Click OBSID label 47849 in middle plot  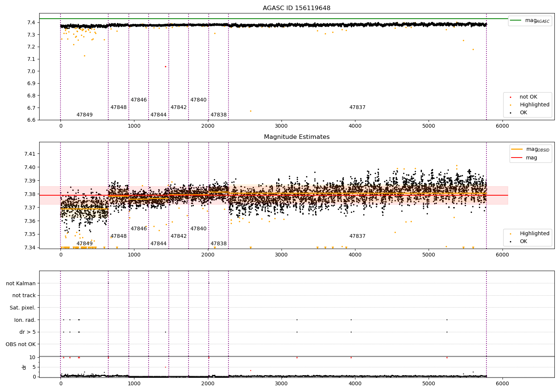[84, 244]
